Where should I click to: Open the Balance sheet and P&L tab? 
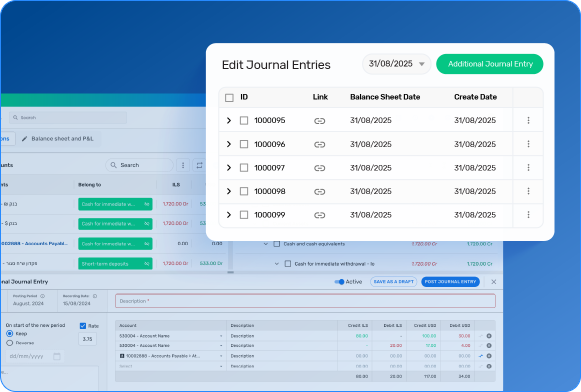click(x=58, y=139)
